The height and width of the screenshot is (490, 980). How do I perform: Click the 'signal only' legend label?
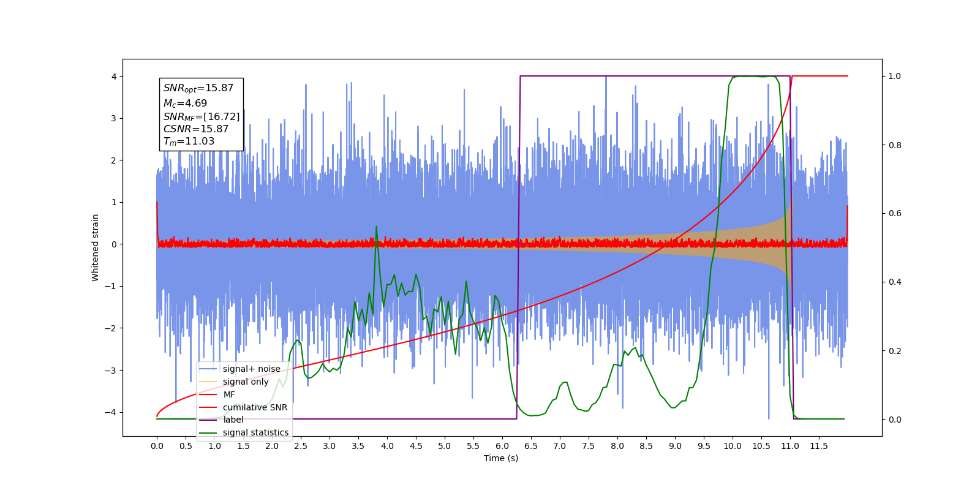[246, 382]
